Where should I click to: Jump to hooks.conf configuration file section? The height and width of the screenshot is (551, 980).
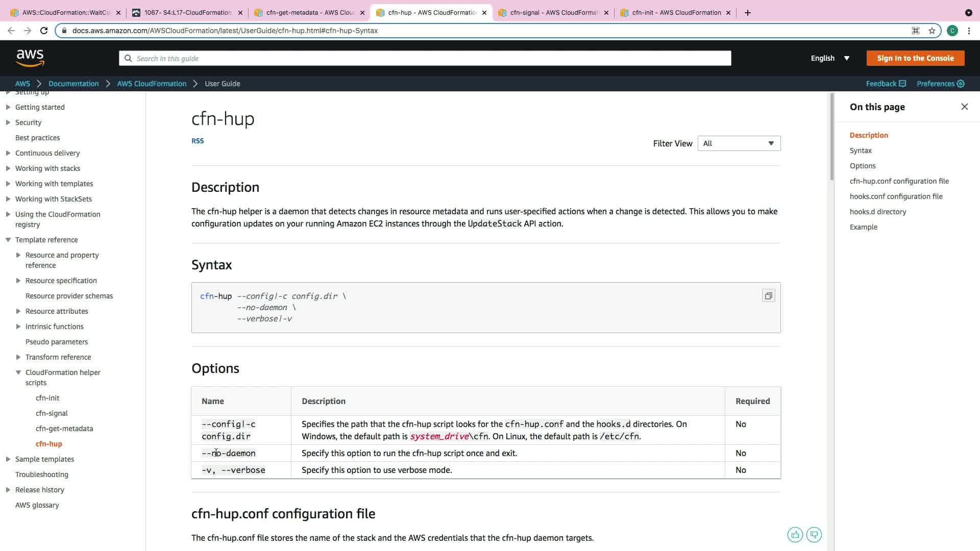click(x=896, y=196)
